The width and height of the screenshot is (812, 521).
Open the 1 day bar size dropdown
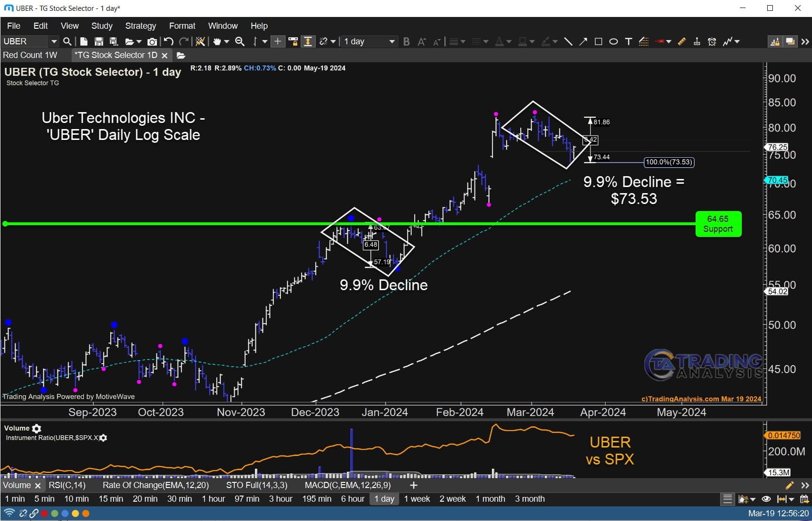[369, 41]
